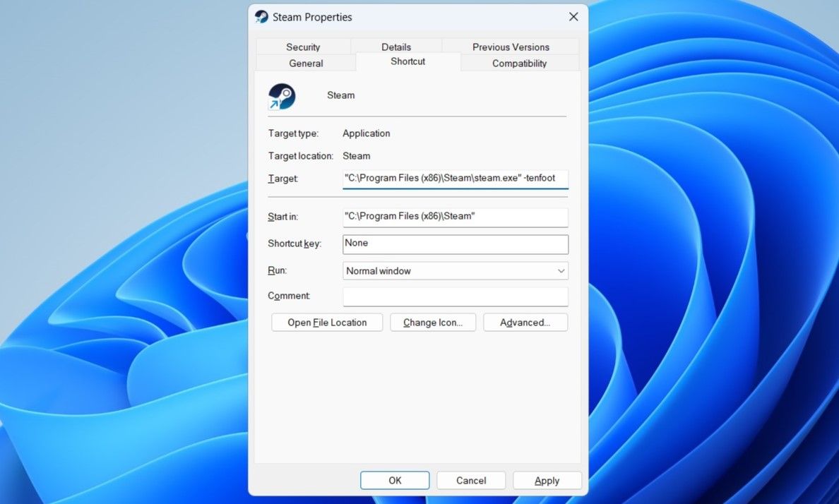Apply the shortcut changes
This screenshot has height=504, width=839.
point(547,480)
